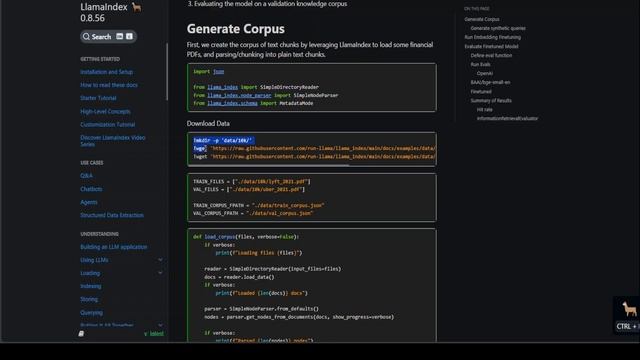This screenshot has width=640, height=360.
Task: Click the sidebar vertical scrollbar
Action: (167, 71)
